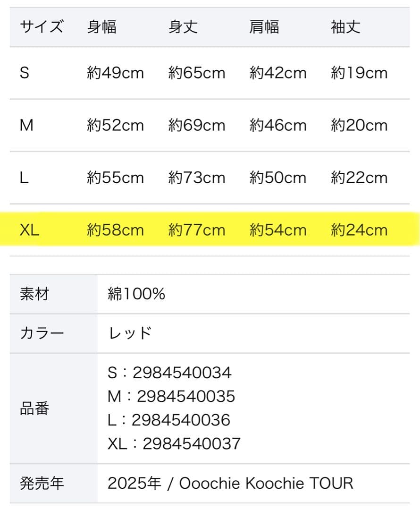The width and height of the screenshot is (420, 510).
Task: Click the 肩幅 column header
Action: 264,27
